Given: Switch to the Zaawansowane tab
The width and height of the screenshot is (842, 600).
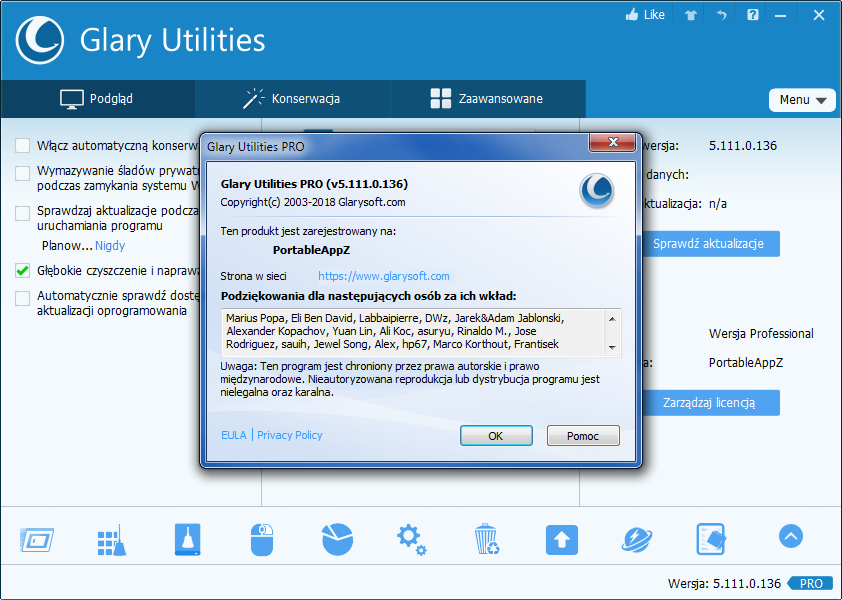Looking at the screenshot, I should [x=488, y=99].
